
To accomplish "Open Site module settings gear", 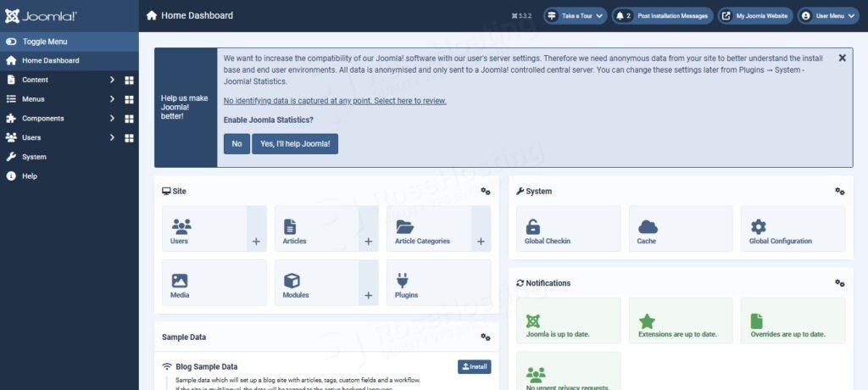I will pos(486,191).
